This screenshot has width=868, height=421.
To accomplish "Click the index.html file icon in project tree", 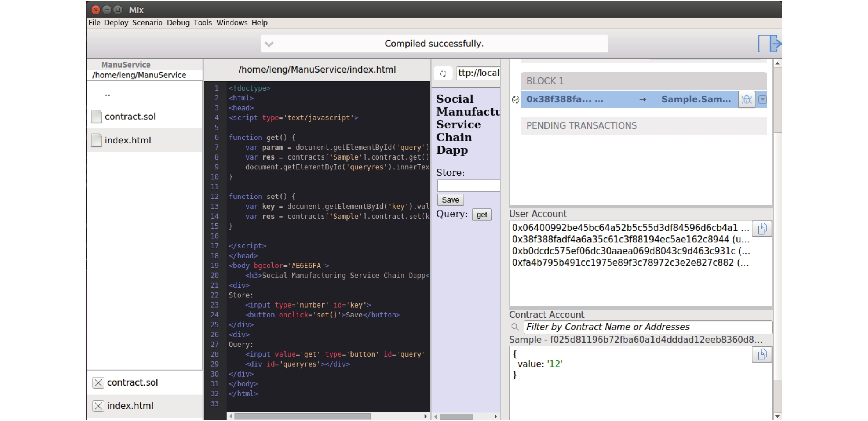I will pyautogui.click(x=96, y=140).
